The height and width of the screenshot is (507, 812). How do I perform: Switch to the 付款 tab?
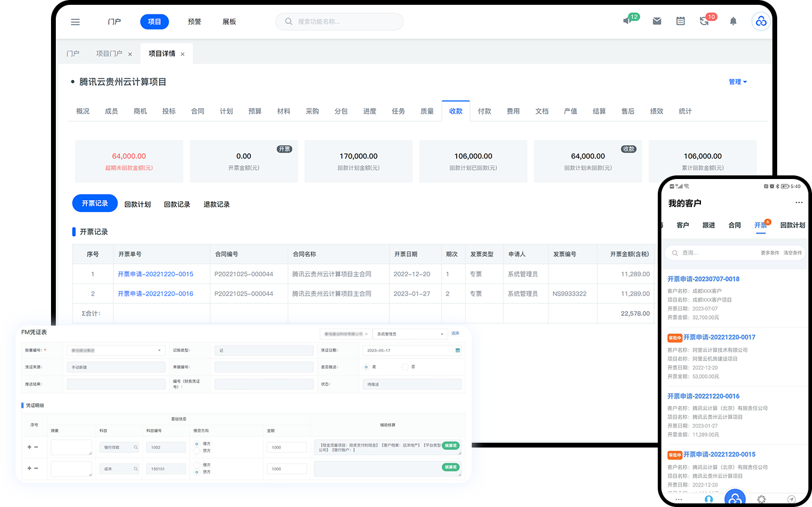(x=484, y=111)
